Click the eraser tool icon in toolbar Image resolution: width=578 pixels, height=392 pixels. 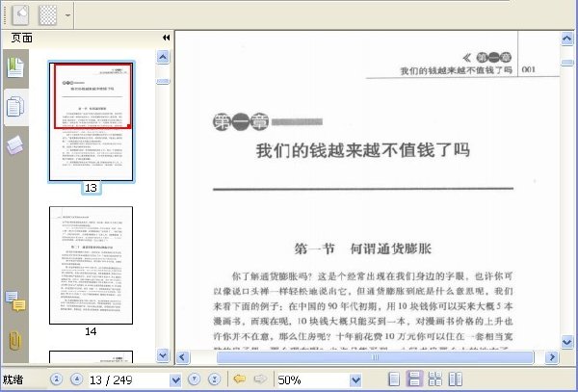(20, 14)
